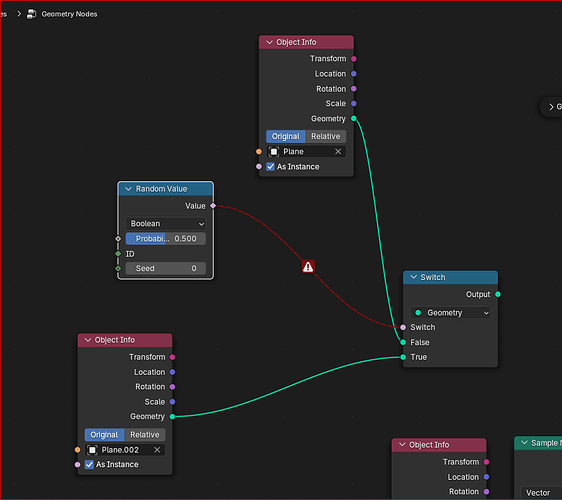This screenshot has width=562, height=500.
Task: Click the Switch node title
Action: [x=433, y=277]
